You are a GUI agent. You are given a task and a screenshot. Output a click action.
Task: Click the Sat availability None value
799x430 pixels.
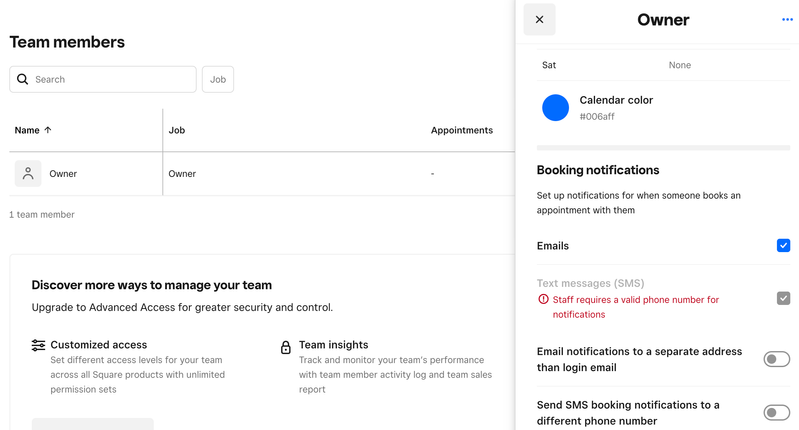(679, 65)
